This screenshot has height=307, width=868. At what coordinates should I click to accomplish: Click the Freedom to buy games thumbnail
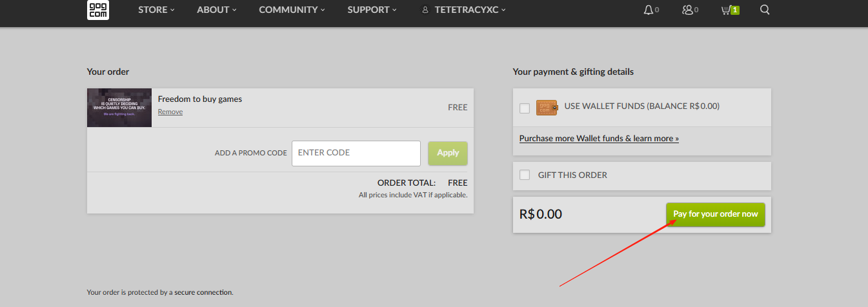pos(119,108)
